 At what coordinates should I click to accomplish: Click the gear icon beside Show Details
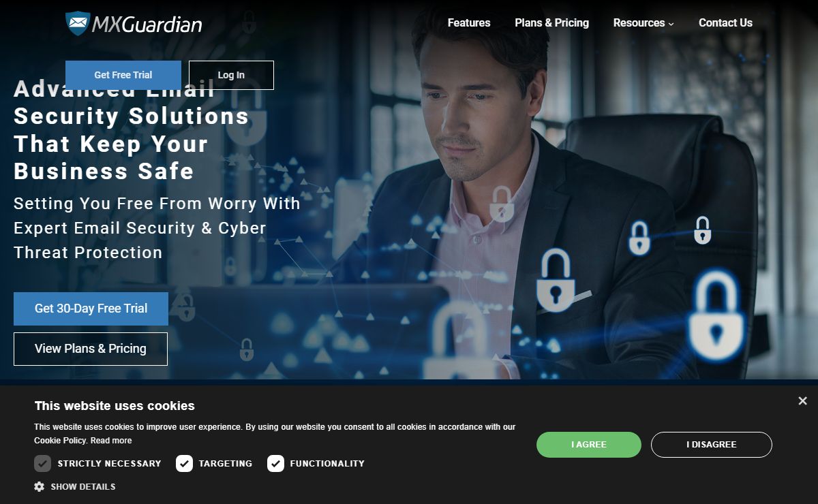40,486
